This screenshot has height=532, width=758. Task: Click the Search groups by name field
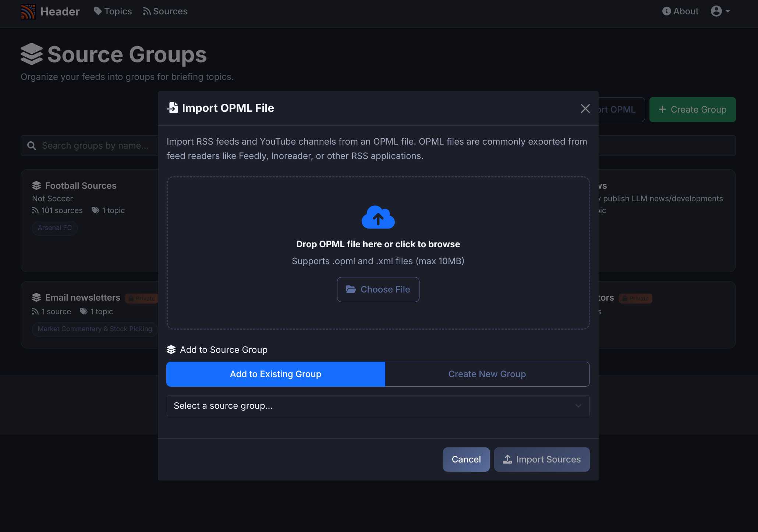point(96,146)
